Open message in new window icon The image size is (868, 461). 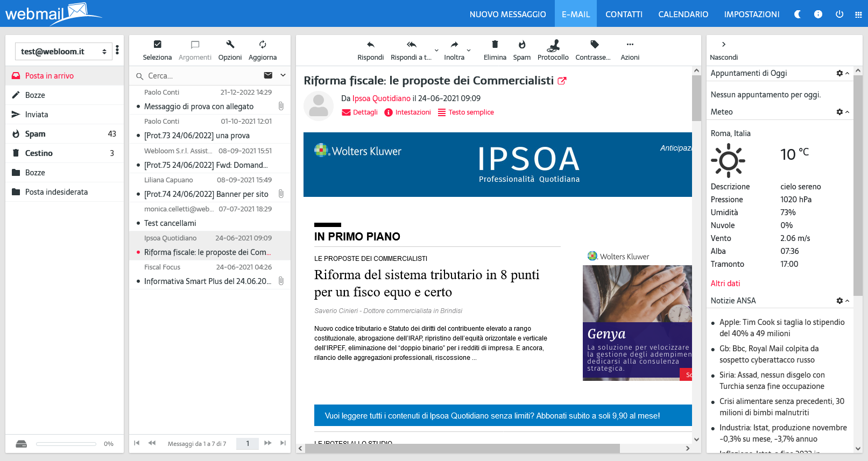(562, 81)
